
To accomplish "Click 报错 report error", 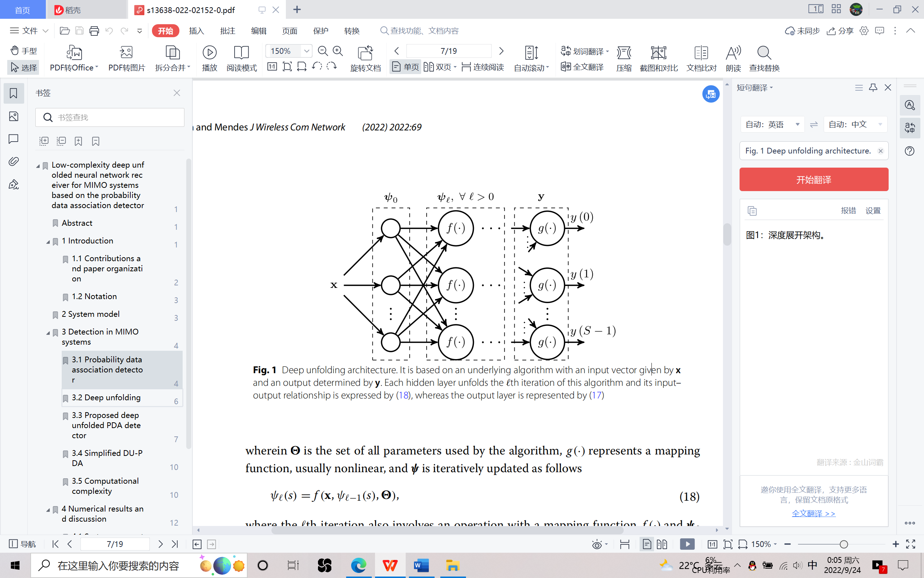I will pyautogui.click(x=849, y=211).
